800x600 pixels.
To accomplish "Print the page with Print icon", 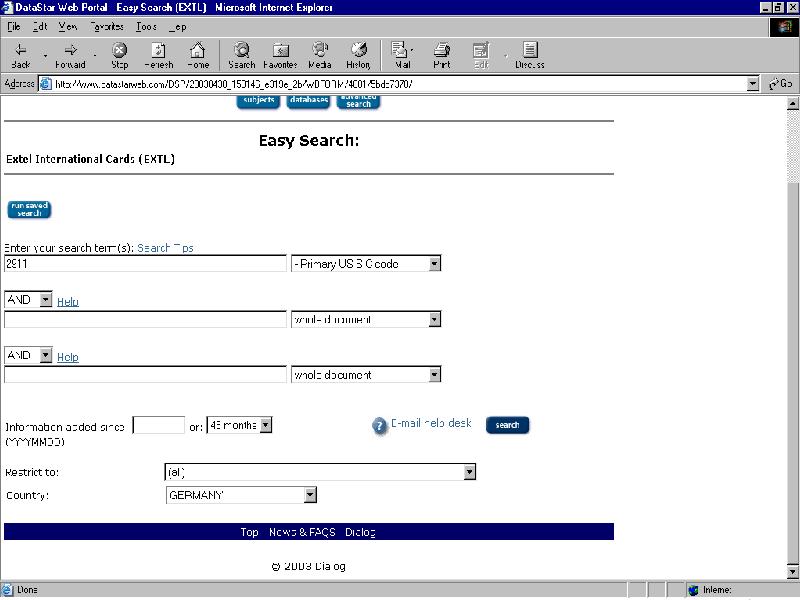I will tap(442, 55).
